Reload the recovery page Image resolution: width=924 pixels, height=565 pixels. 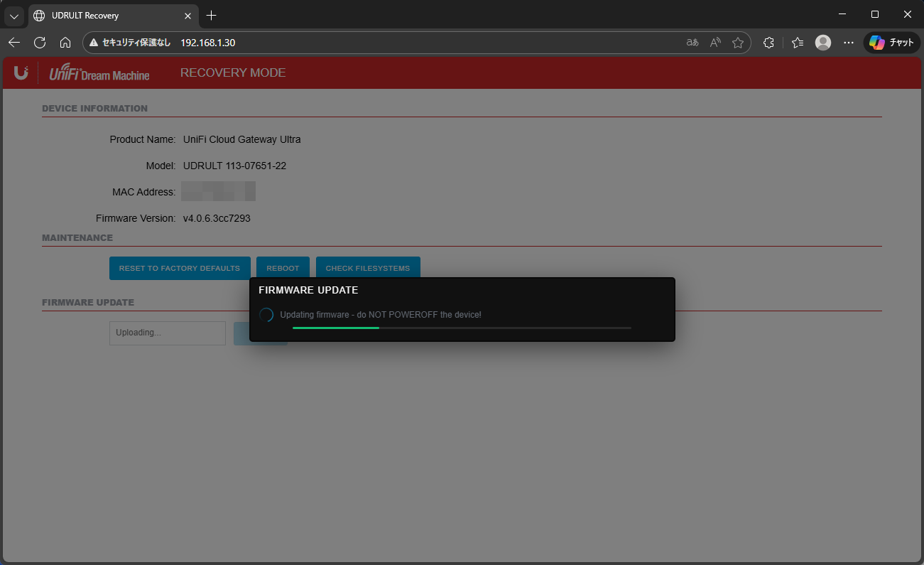pos(40,43)
